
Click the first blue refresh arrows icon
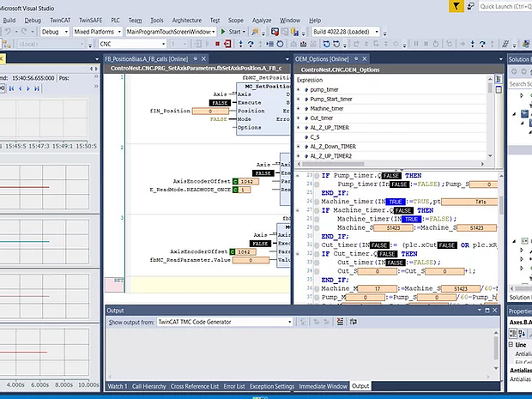(x=326, y=44)
